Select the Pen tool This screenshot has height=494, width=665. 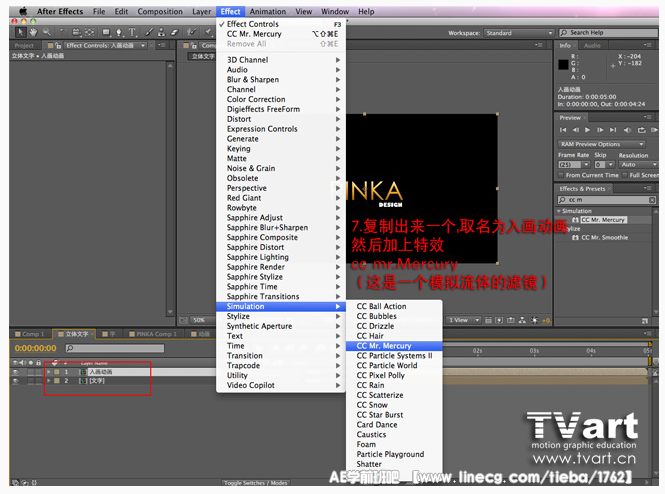(x=119, y=32)
